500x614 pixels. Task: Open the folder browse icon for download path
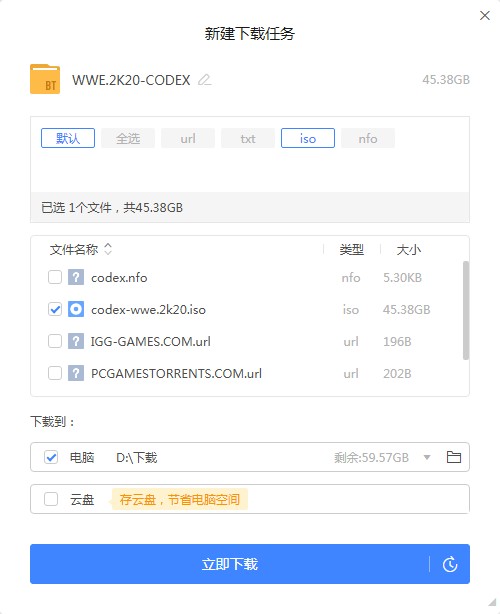(454, 457)
